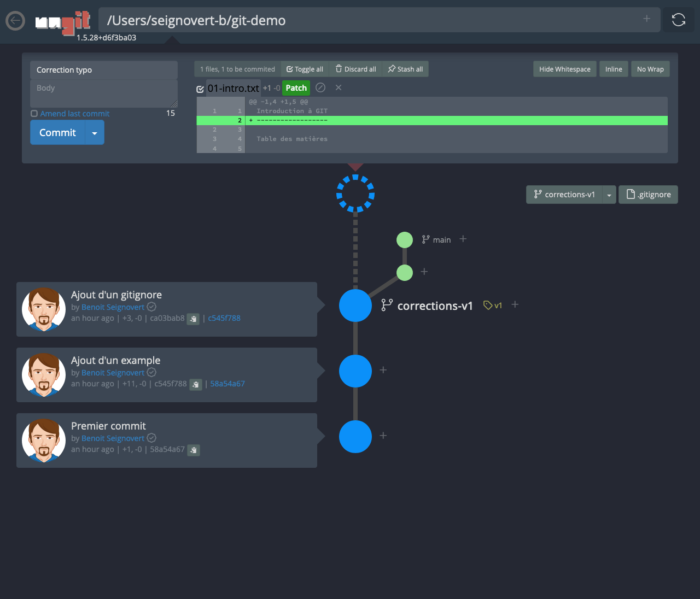Toggle Hide Whitespace option

[564, 69]
